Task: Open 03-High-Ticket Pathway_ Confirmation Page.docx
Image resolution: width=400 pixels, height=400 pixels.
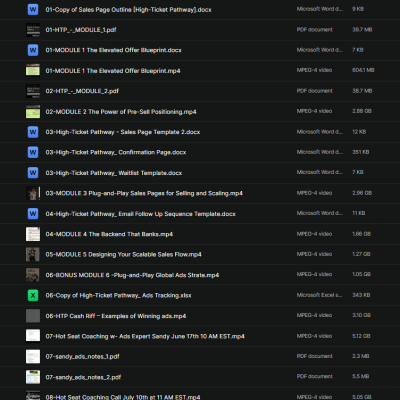Action: (x=116, y=152)
